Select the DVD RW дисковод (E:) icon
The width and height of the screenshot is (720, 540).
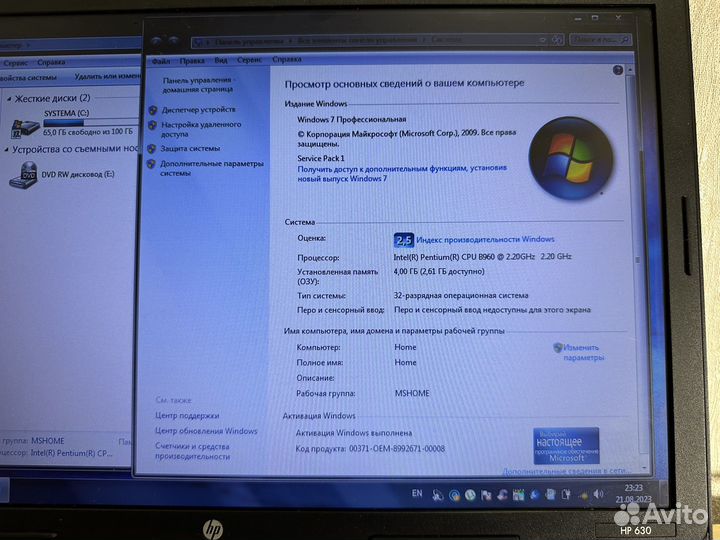click(23, 175)
